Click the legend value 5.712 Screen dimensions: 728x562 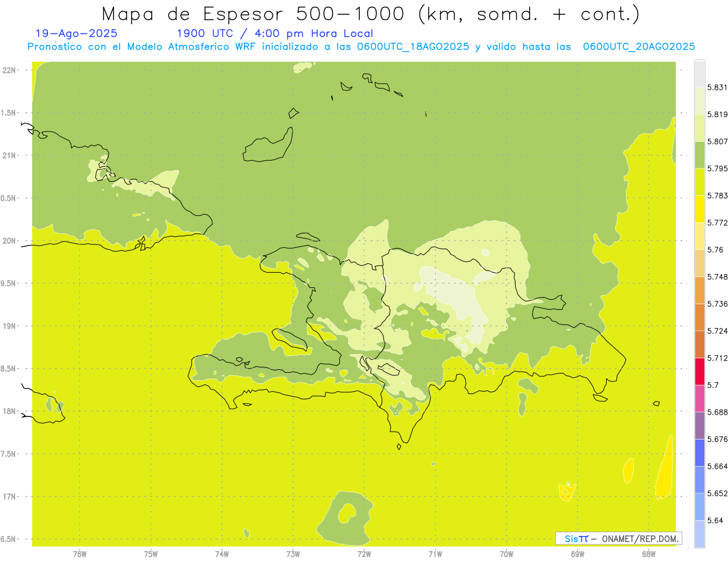(x=718, y=358)
